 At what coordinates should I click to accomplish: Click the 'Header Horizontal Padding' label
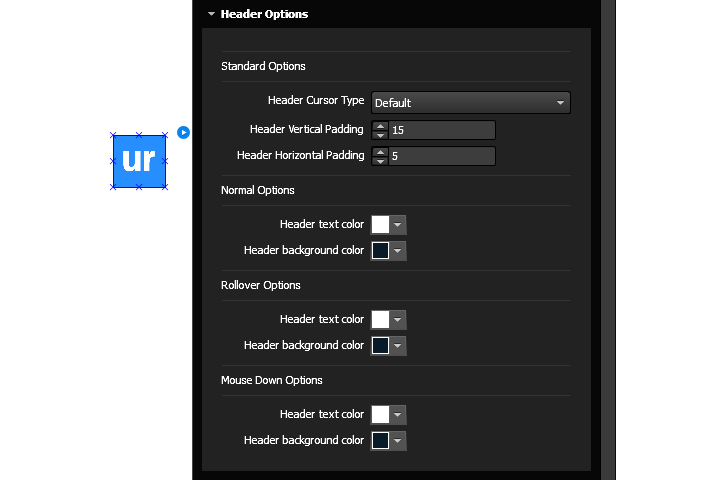point(300,155)
